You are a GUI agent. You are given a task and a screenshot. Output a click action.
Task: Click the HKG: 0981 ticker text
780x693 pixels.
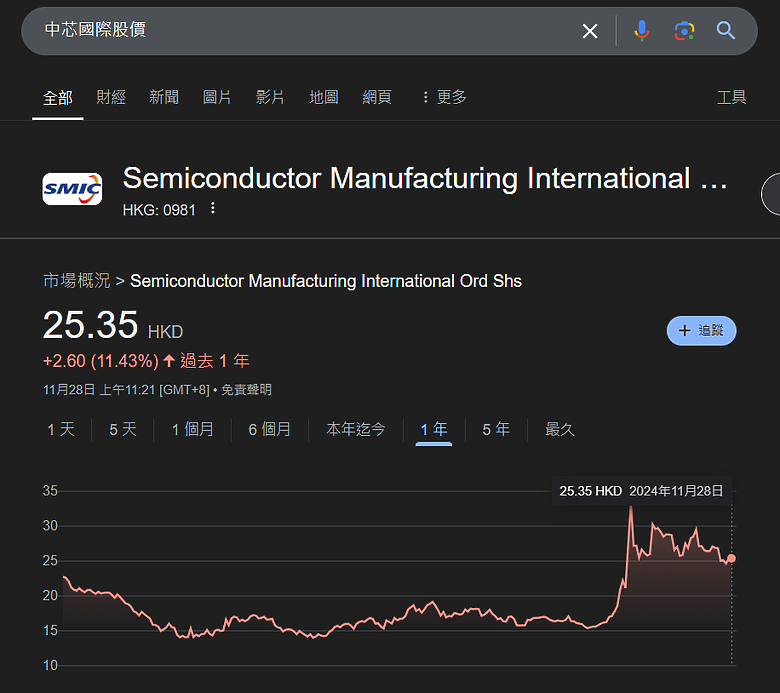159,210
